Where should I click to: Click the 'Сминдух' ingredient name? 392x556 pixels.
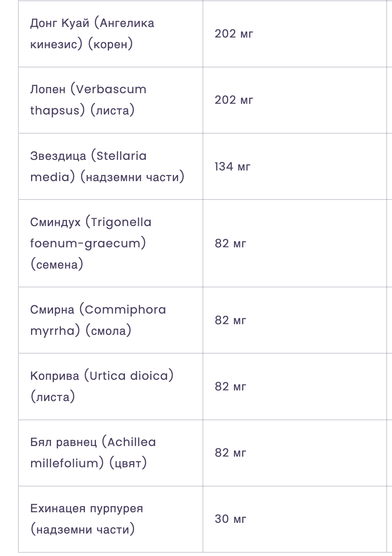[x=56, y=222]
